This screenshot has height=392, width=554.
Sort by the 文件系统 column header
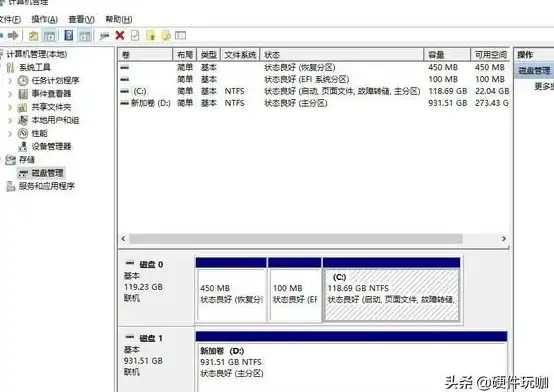[240, 55]
